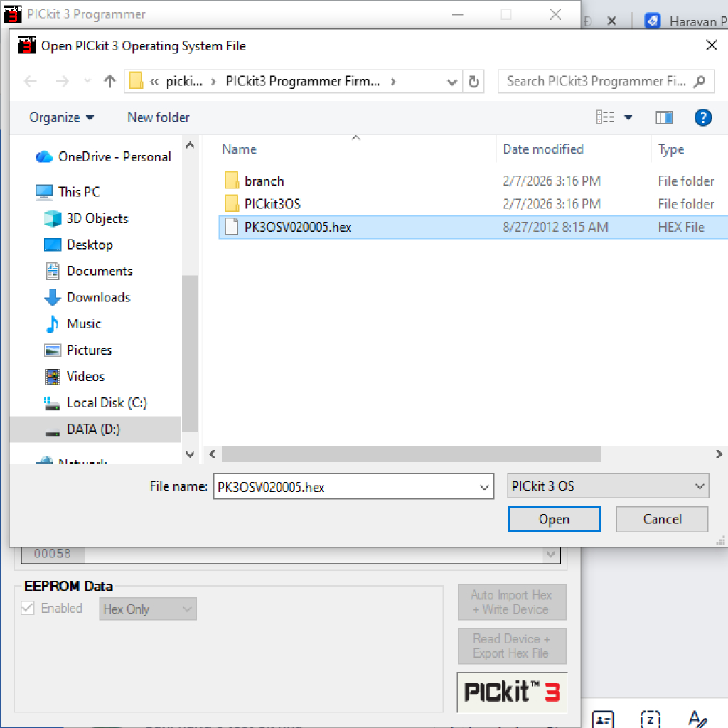Click the Cancel button
728x728 pixels.
(x=662, y=519)
